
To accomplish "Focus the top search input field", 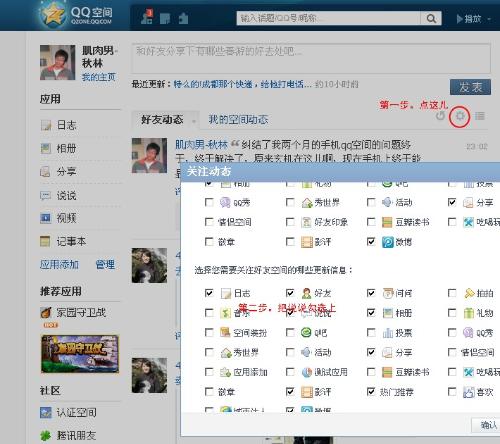I will 328,18.
